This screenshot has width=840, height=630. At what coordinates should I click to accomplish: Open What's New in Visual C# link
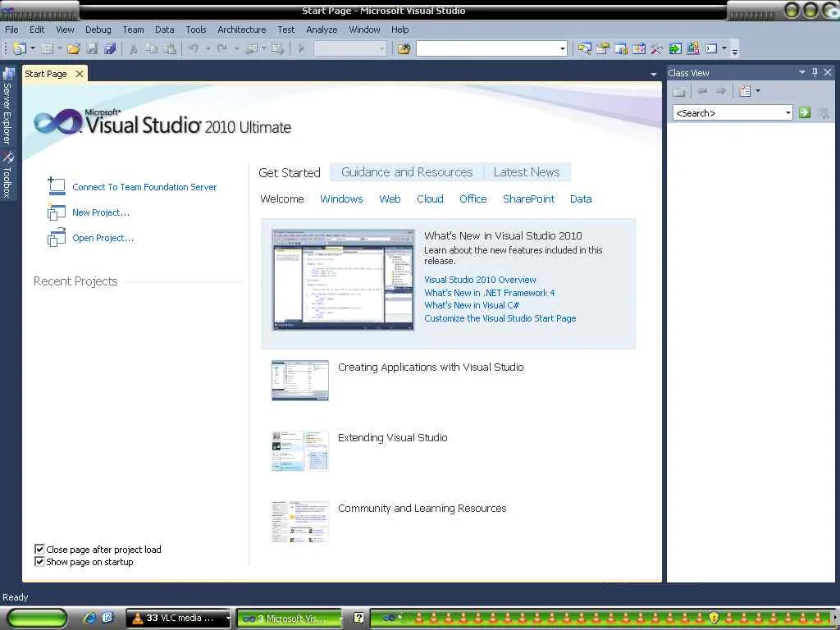tap(472, 305)
